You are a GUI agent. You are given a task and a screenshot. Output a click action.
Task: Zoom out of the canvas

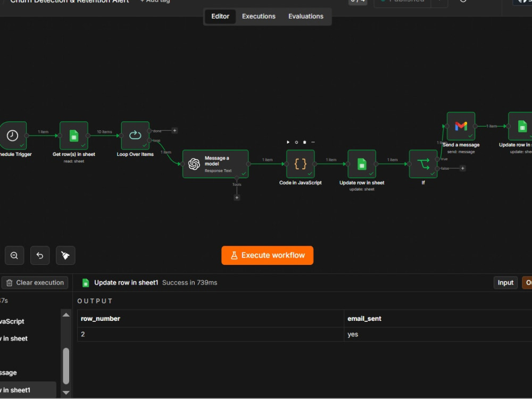pyautogui.click(x=14, y=255)
